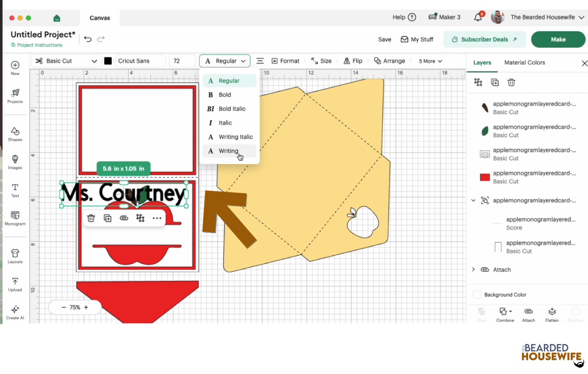This screenshot has height=374, width=588.
Task: Duplicate selected text from floating toolbar
Action: coord(108,218)
